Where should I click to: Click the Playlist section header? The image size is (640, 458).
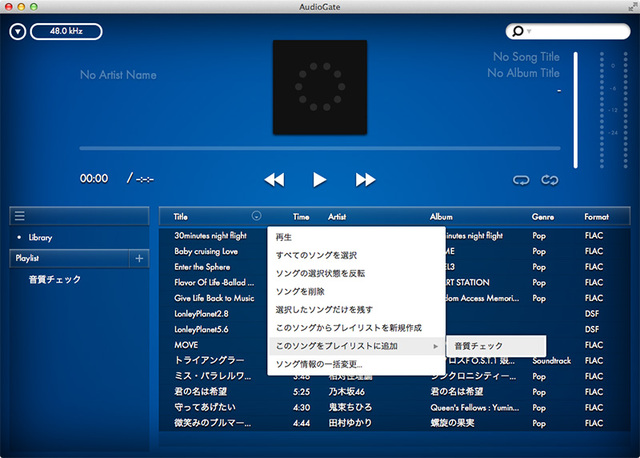pyautogui.click(x=69, y=258)
